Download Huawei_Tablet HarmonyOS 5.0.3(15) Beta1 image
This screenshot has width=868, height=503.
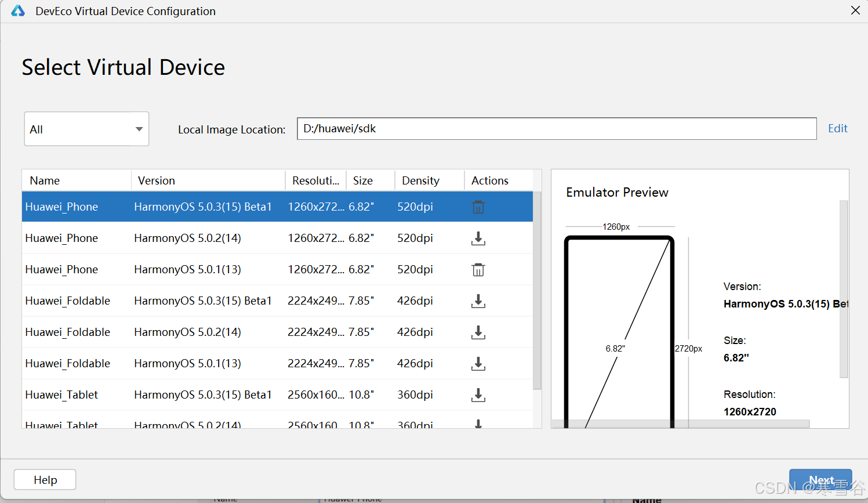(x=478, y=395)
